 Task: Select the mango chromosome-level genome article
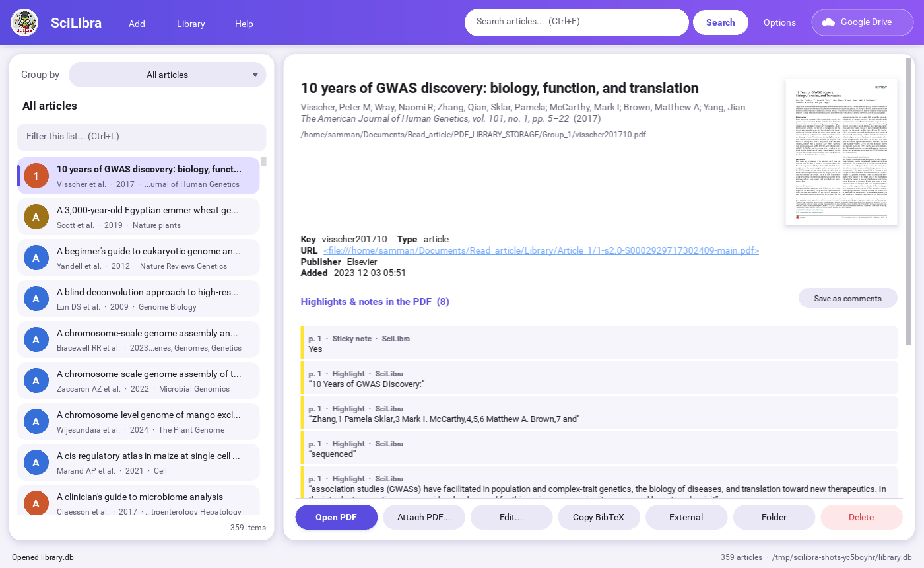(x=139, y=421)
